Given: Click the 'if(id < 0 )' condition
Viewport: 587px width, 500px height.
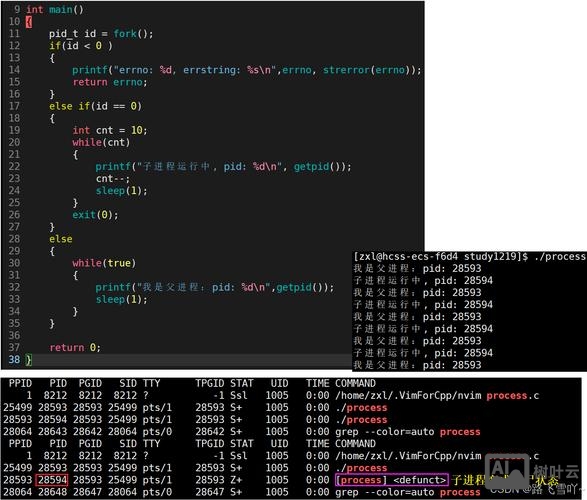Looking at the screenshot, I should click(80, 46).
